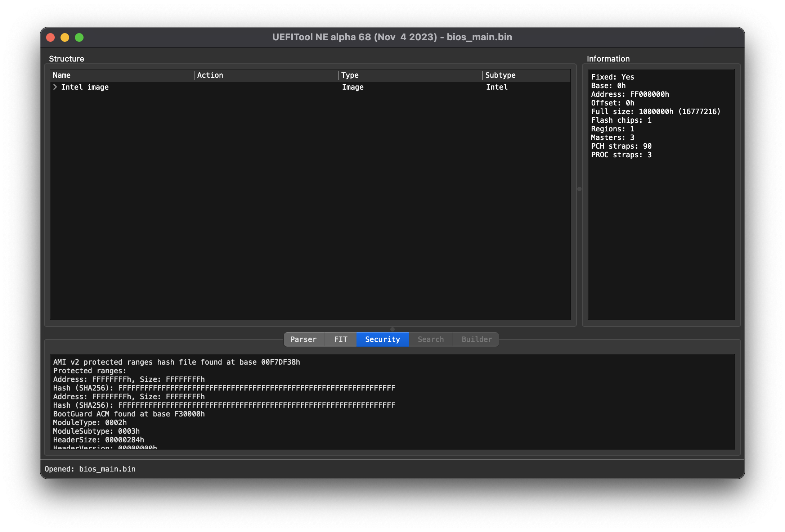The width and height of the screenshot is (785, 532).
Task: Click the Type column header
Action: point(410,75)
